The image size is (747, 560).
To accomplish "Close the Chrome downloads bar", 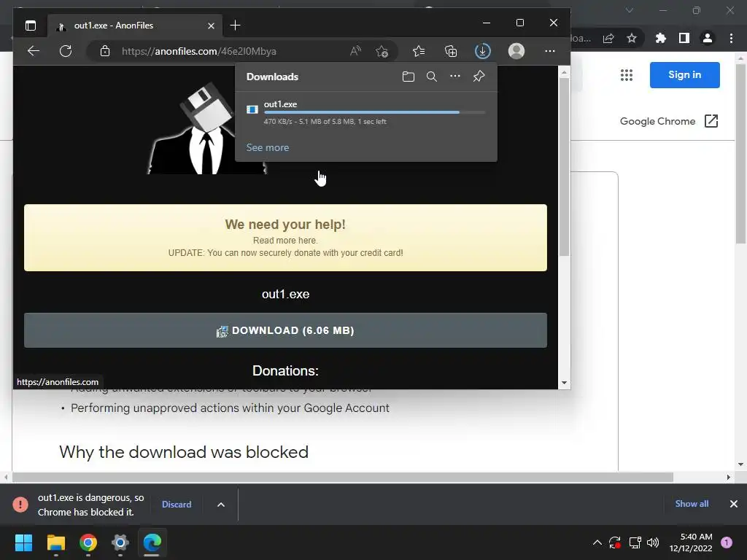I will pos(734,504).
